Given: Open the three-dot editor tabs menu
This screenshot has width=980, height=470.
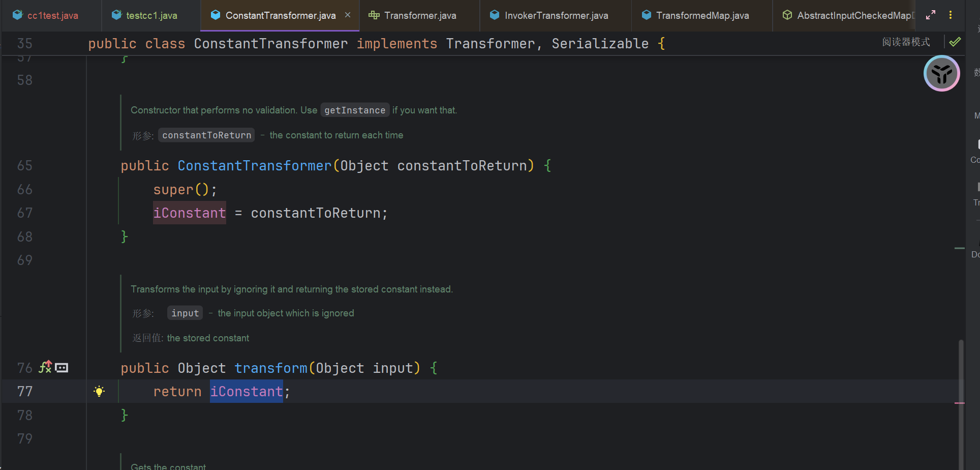Looking at the screenshot, I should (950, 15).
